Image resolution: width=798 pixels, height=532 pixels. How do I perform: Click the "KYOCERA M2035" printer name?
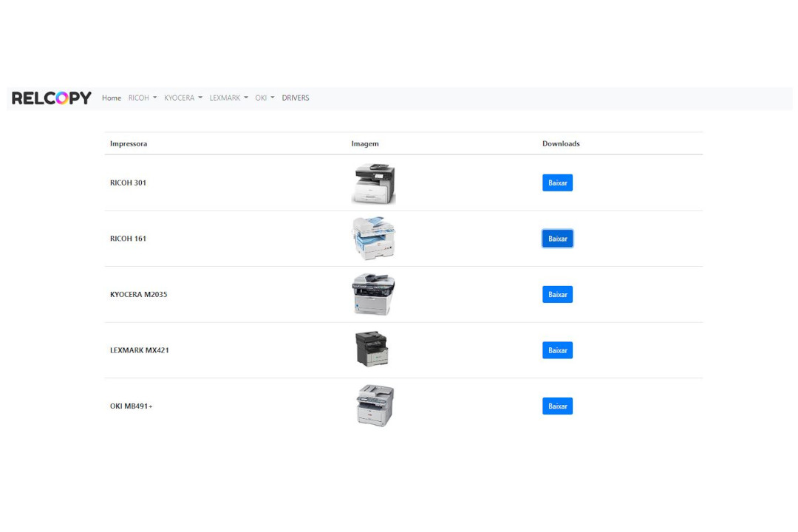pyautogui.click(x=138, y=294)
